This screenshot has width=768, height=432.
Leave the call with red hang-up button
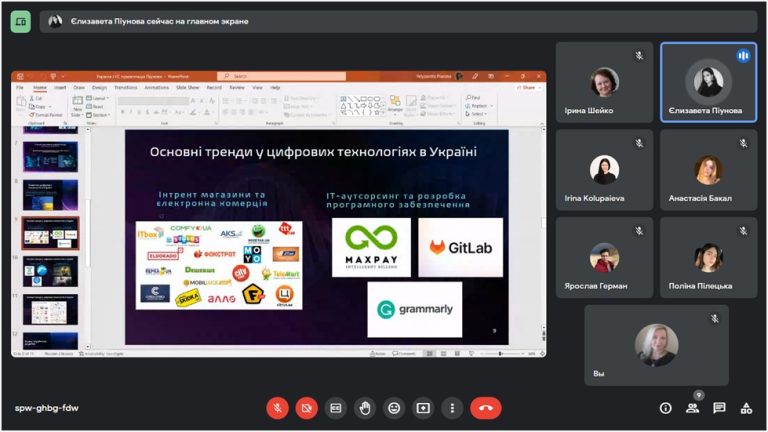pyautogui.click(x=486, y=408)
